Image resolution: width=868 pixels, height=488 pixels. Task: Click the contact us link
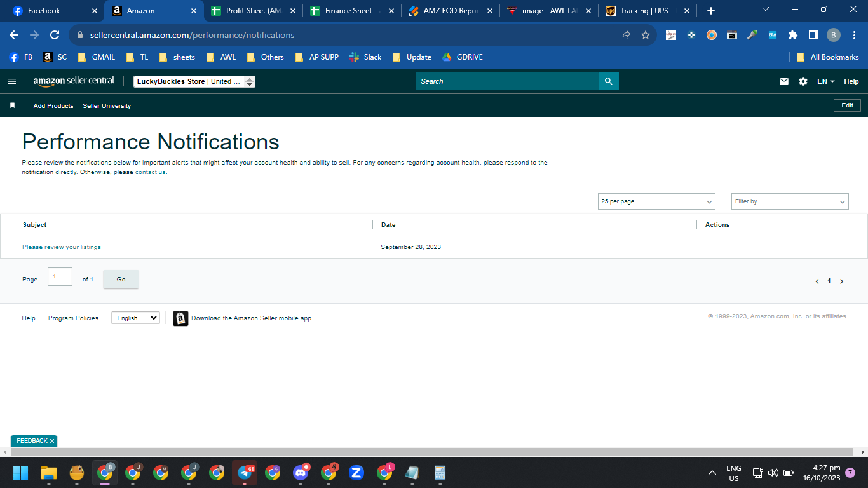coord(151,172)
